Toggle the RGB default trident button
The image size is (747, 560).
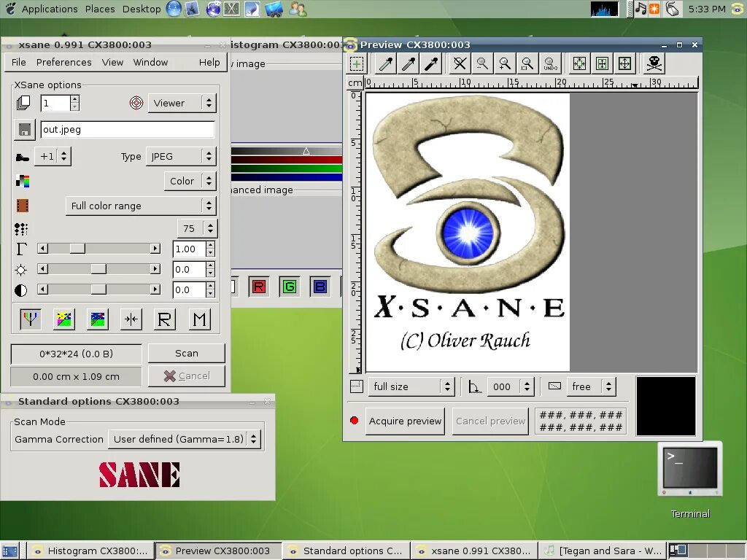click(x=30, y=319)
